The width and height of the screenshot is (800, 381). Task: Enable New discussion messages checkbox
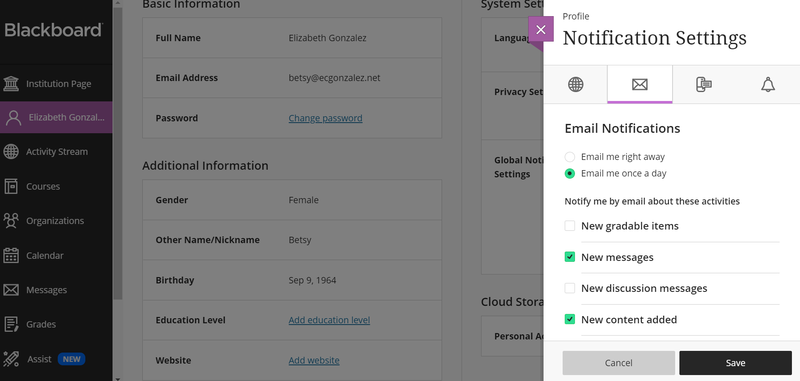click(x=570, y=288)
